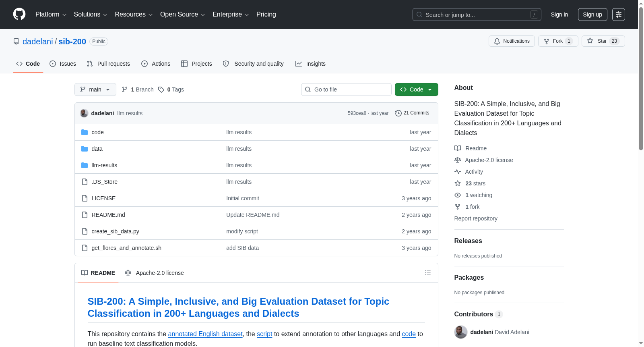Open the Packages section heading
The image size is (644, 347).
click(x=469, y=277)
